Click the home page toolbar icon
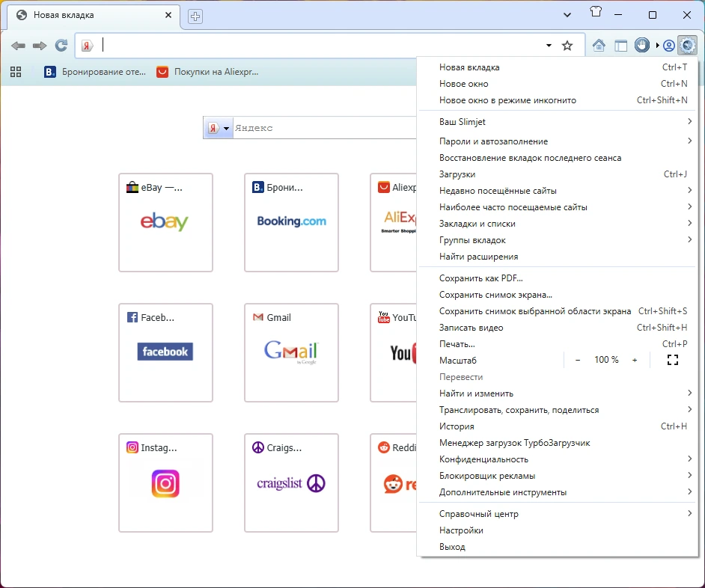Screen dimensions: 705x588 [x=599, y=46]
